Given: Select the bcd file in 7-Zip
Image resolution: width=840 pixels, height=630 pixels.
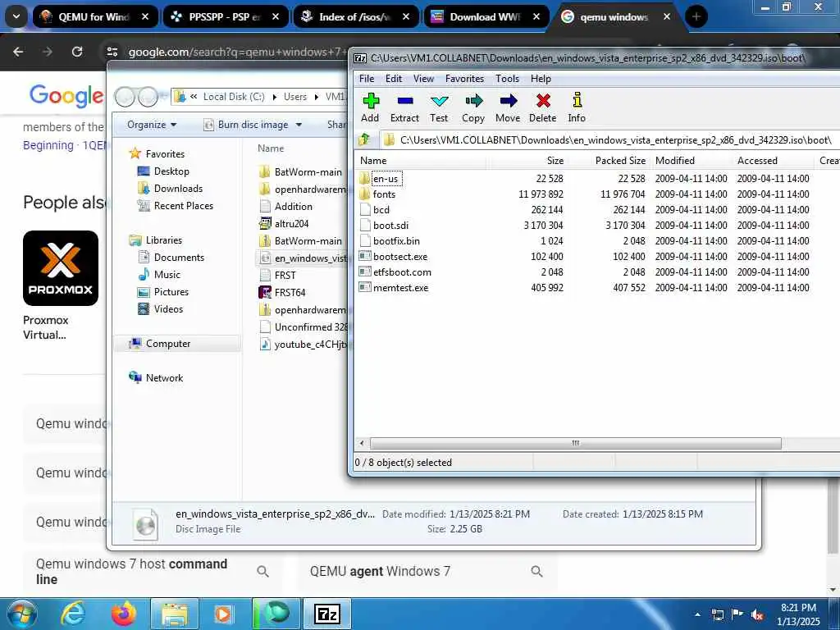Looking at the screenshot, I should point(381,209).
